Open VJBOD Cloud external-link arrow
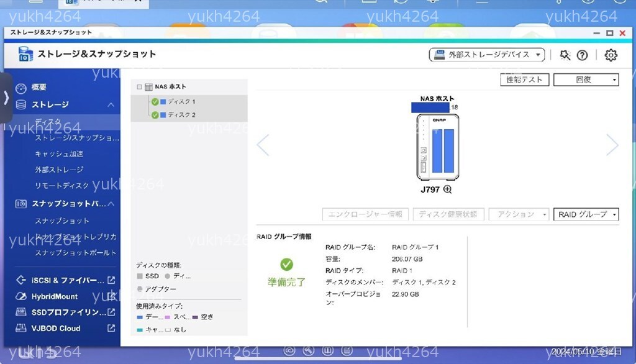Viewport: 636px width, 364px height. pos(111,328)
